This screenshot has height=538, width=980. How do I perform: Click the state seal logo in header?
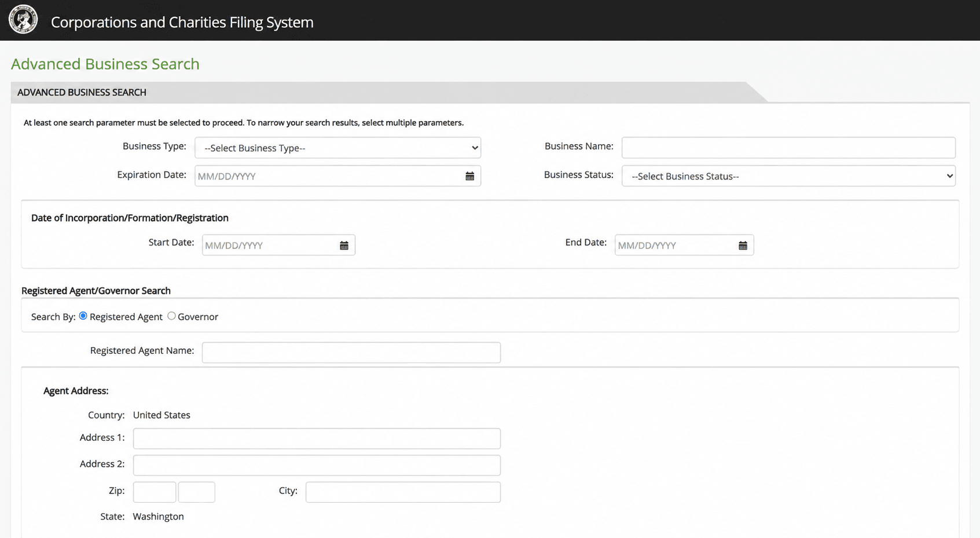[23, 20]
